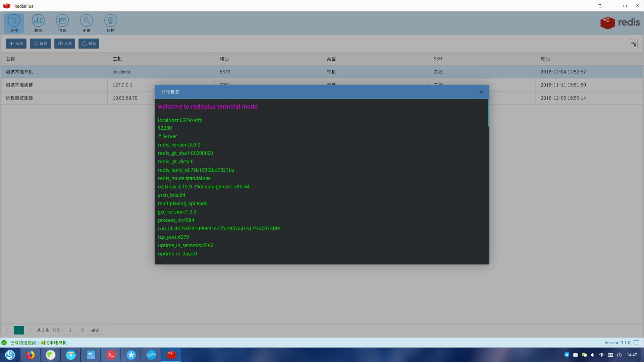This screenshot has width=644, height=362.
Task: Open the RedisPlus hamburger menu icon
Action: (600, 6)
